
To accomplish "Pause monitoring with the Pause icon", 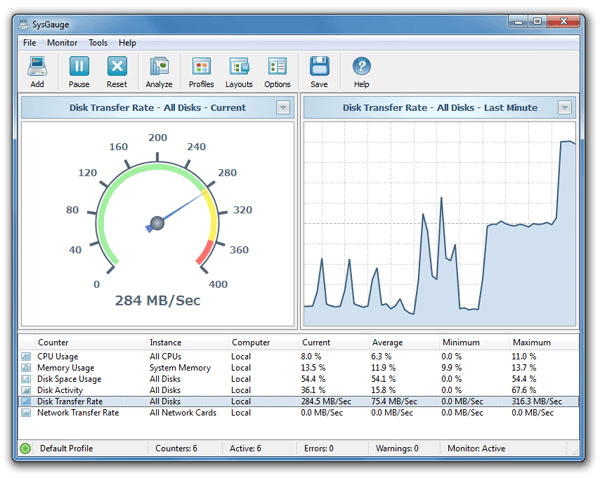I will (79, 68).
